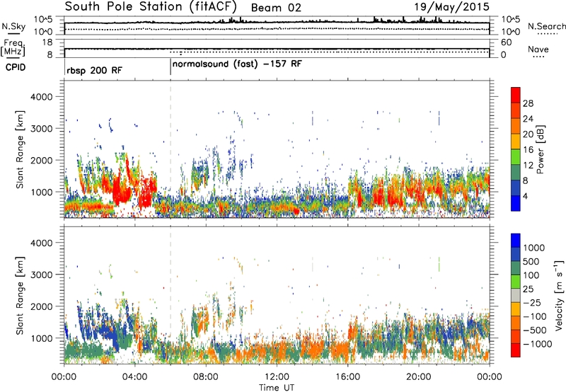Click the dark blue top velocity colorbar segment
The image size is (566, 392).
(516, 241)
